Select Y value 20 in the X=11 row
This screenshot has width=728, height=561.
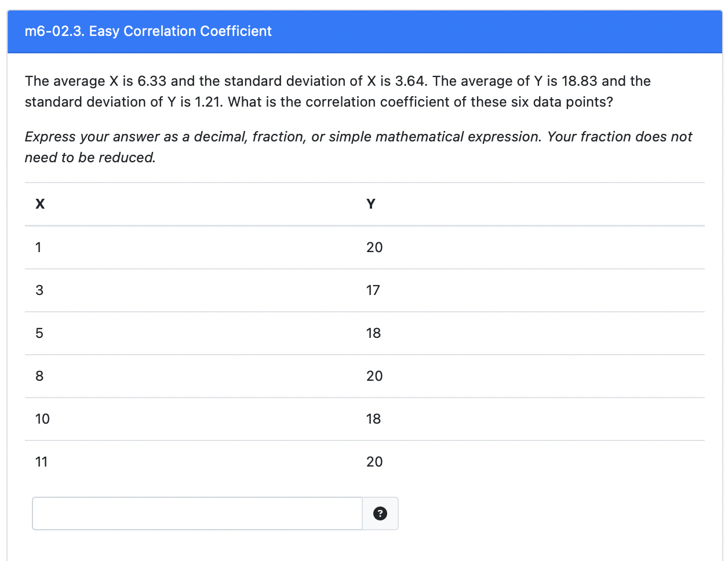click(x=374, y=462)
